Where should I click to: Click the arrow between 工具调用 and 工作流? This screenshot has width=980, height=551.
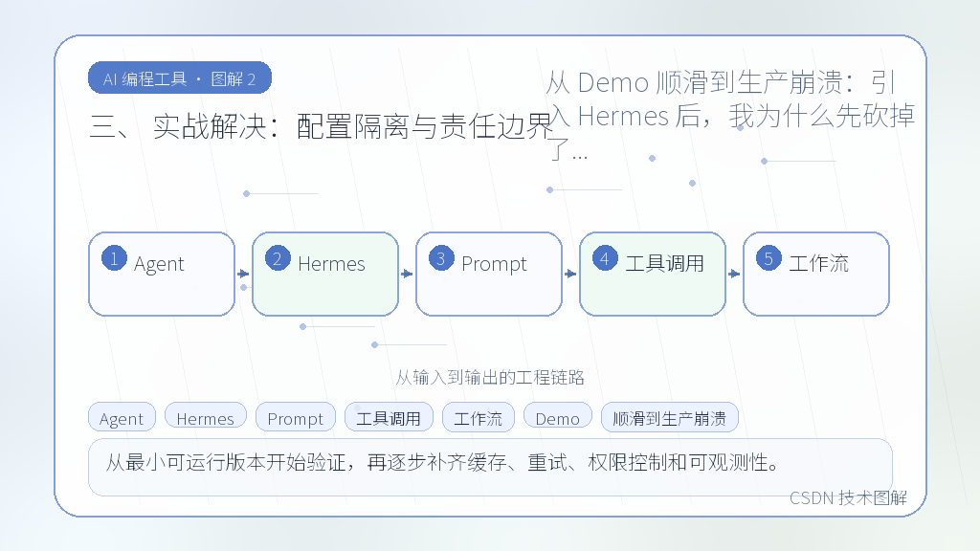point(734,274)
